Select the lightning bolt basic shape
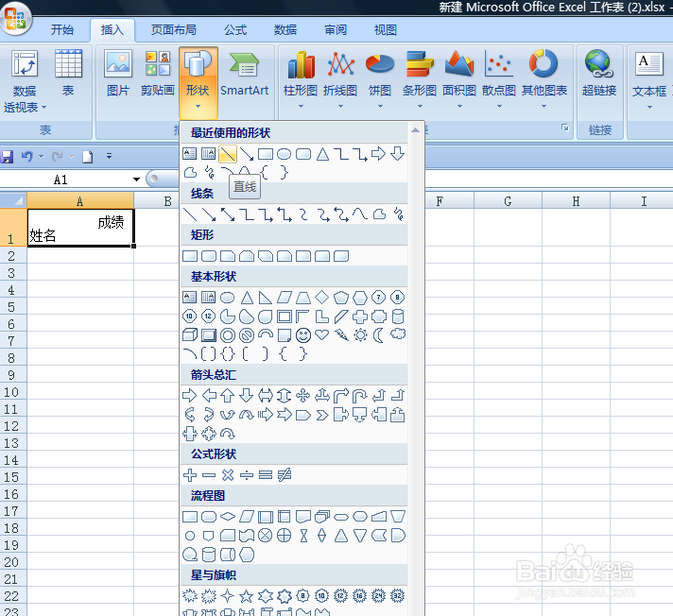 (x=341, y=334)
